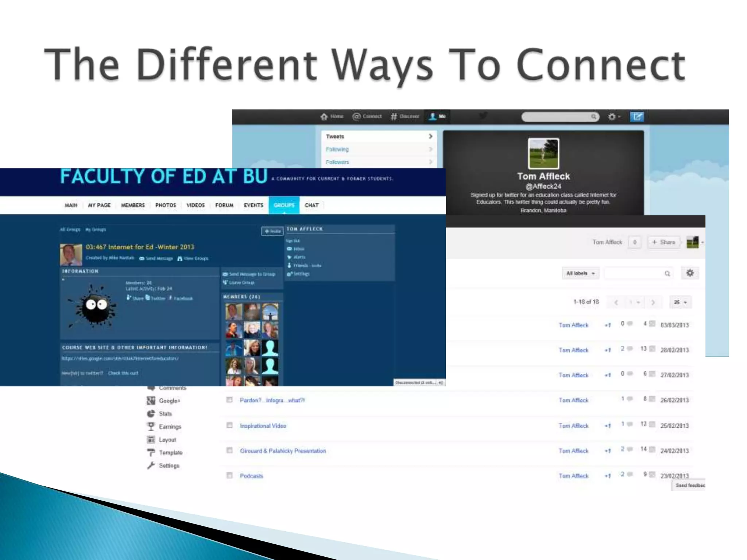Image resolution: width=747 pixels, height=560 pixels.
Task: Open the FORUM tab
Action: (x=224, y=205)
